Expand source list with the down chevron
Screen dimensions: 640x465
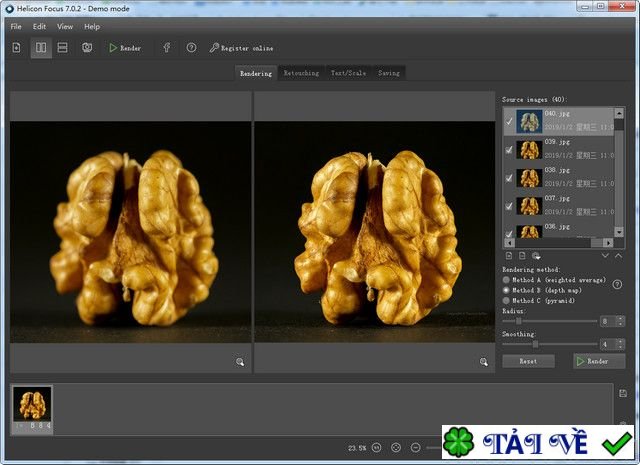click(604, 257)
